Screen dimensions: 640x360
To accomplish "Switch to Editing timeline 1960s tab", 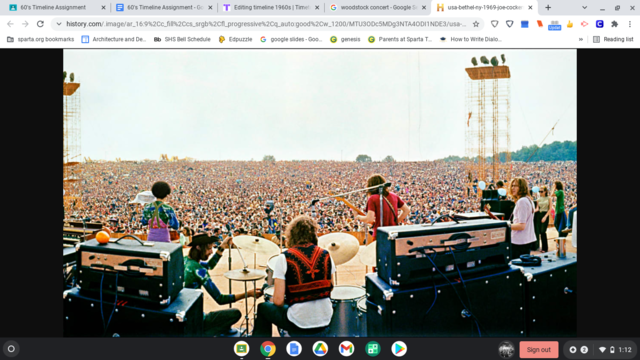I will click(270, 7).
